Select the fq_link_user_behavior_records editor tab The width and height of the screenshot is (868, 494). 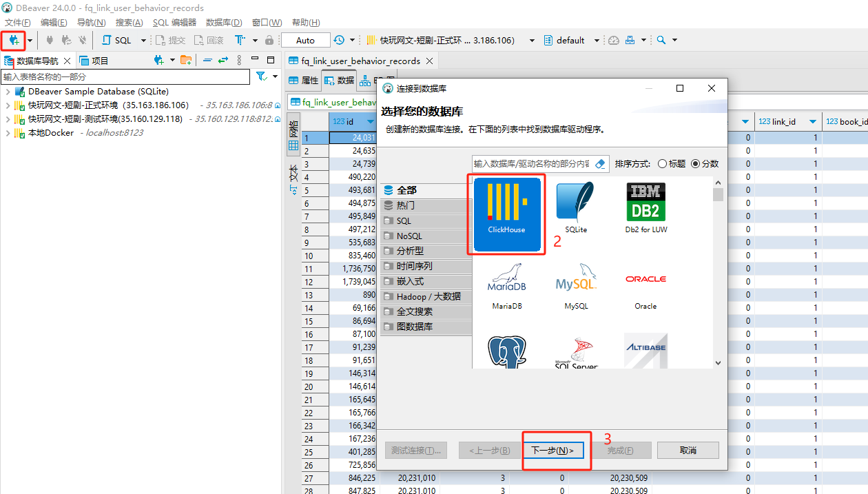[360, 61]
